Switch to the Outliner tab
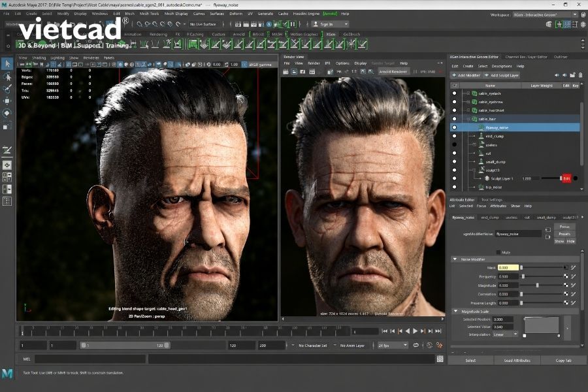The height and width of the screenshot is (392, 588). point(561,57)
